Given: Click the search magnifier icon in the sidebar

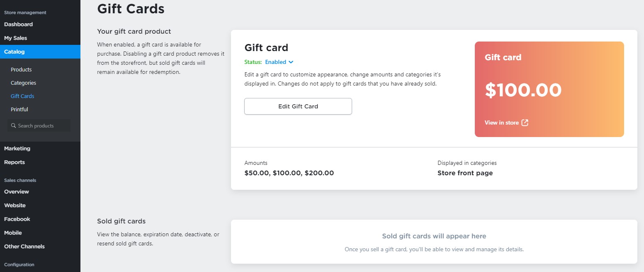Looking at the screenshot, I should pyautogui.click(x=13, y=125).
